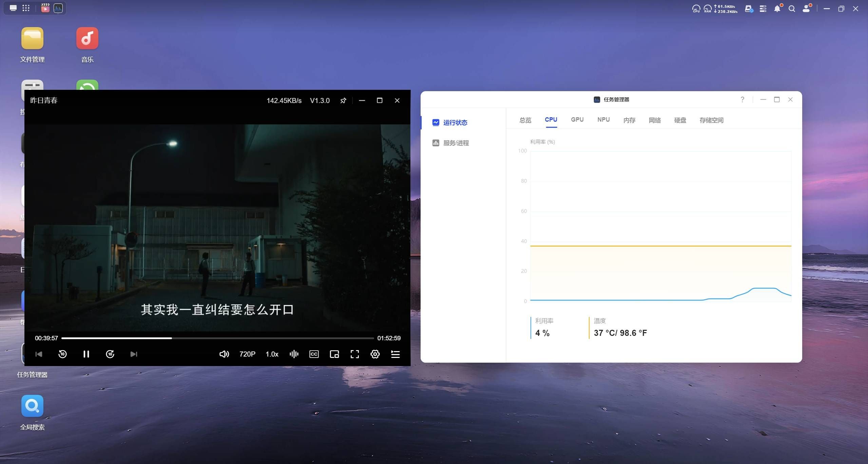This screenshot has width=868, height=464.
Task: Pause the video playback
Action: [86, 354]
